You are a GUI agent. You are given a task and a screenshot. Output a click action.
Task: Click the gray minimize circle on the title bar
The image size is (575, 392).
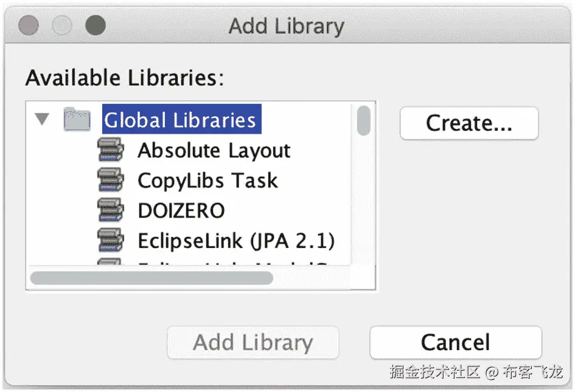point(61,26)
